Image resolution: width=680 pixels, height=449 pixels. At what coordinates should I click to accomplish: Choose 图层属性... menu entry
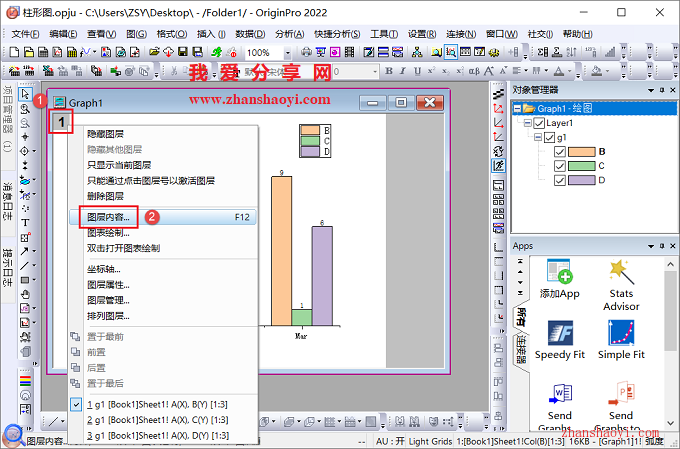(163, 285)
